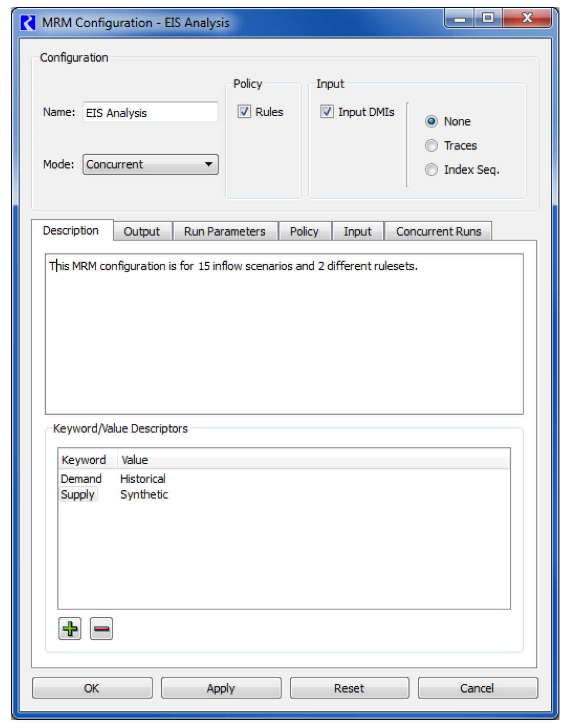Minimize the MRM Configuration window

pos(460,19)
